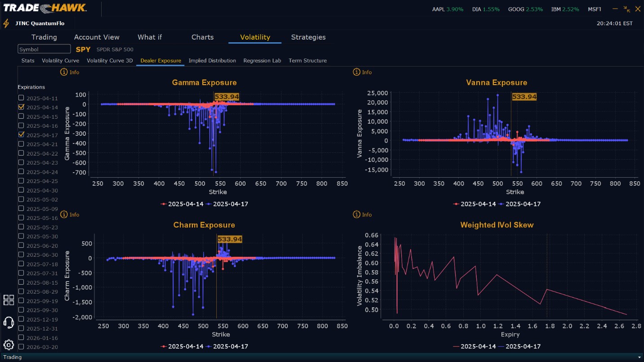This screenshot has width=644, height=362.
Task: Switch to the Charts main tab
Action: 202,37
